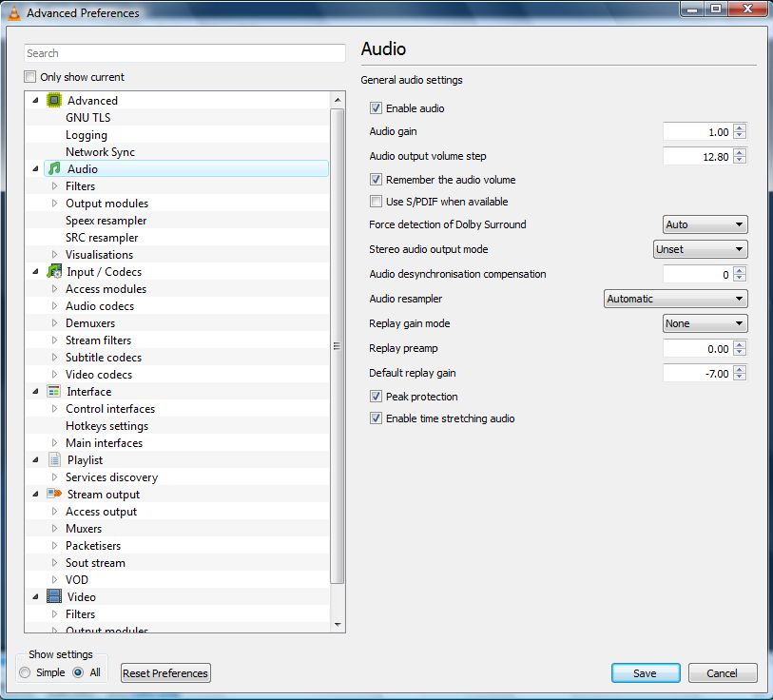Collapse the Input / Codecs section
Viewport: 773px width, 700px height.
(35, 271)
